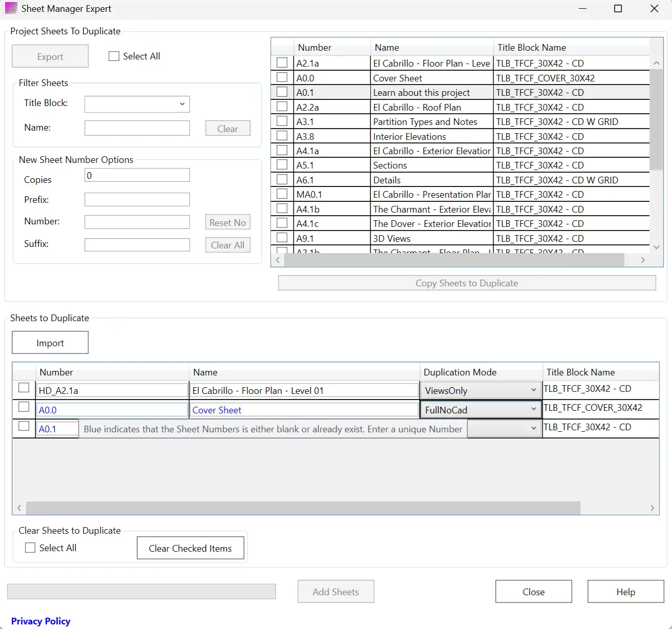Enable Select All for project sheets
Image resolution: width=672 pixels, height=629 pixels.
pos(114,56)
